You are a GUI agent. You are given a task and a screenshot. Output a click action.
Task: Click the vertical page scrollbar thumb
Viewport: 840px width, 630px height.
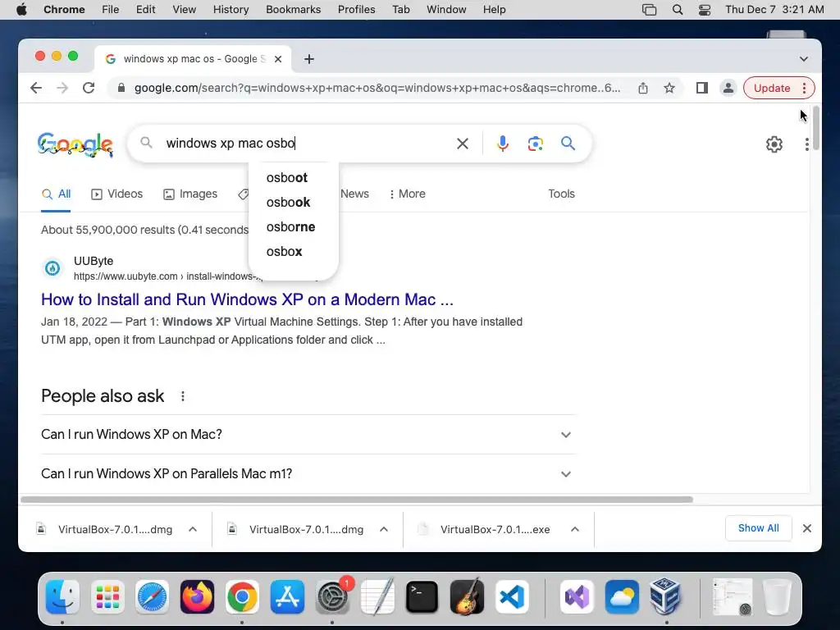coord(816,128)
